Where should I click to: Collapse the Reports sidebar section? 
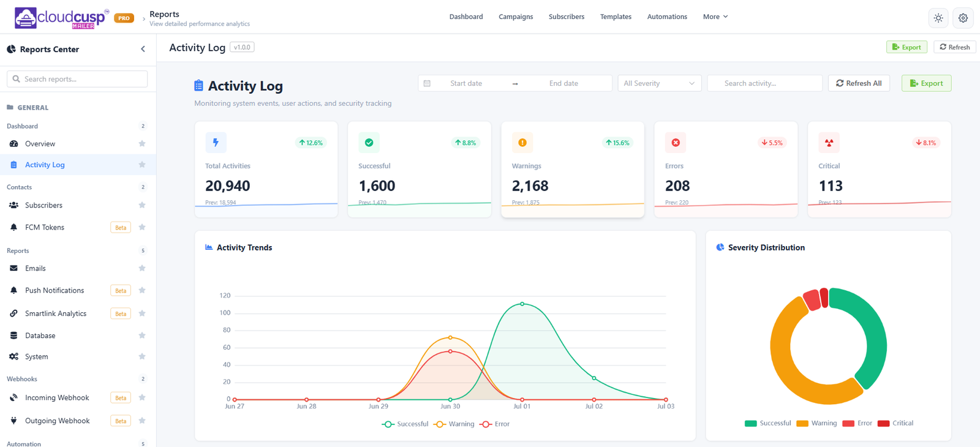(x=77, y=250)
